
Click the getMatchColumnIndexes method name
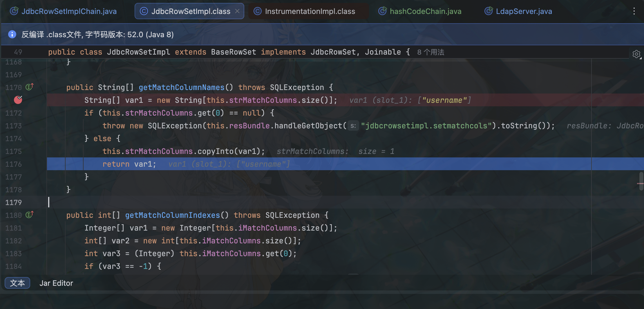[x=172, y=215]
